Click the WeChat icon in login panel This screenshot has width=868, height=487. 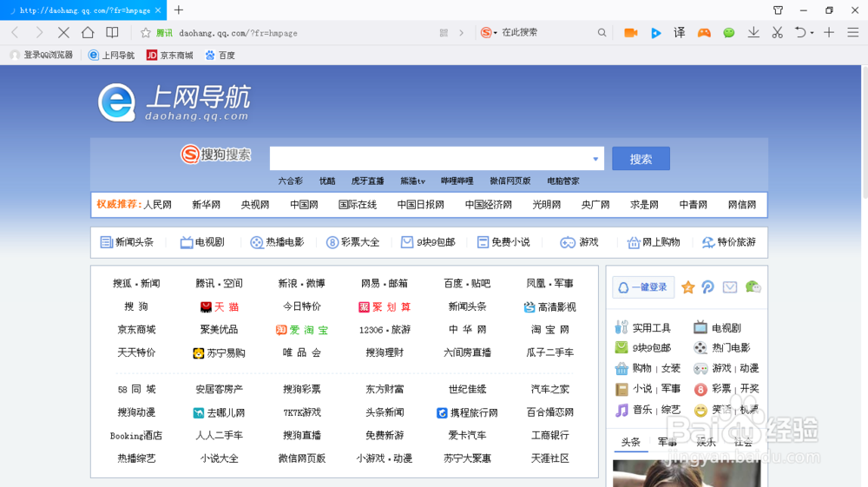pyautogui.click(x=753, y=286)
